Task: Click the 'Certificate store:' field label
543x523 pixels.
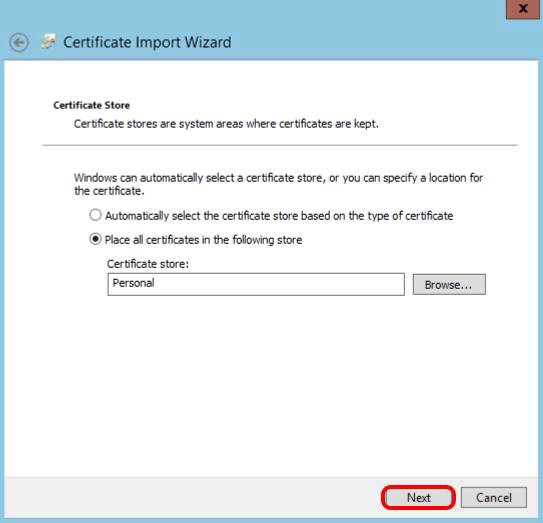Action: [148, 264]
